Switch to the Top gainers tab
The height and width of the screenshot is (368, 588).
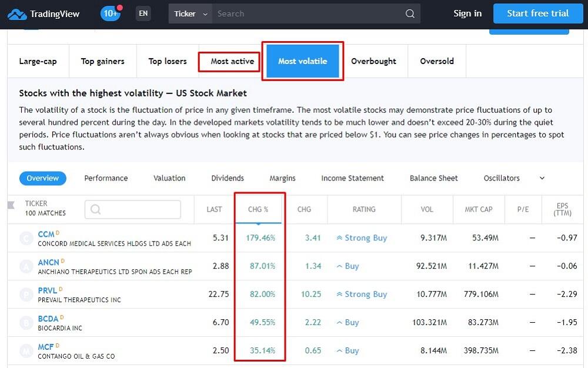[x=103, y=61]
